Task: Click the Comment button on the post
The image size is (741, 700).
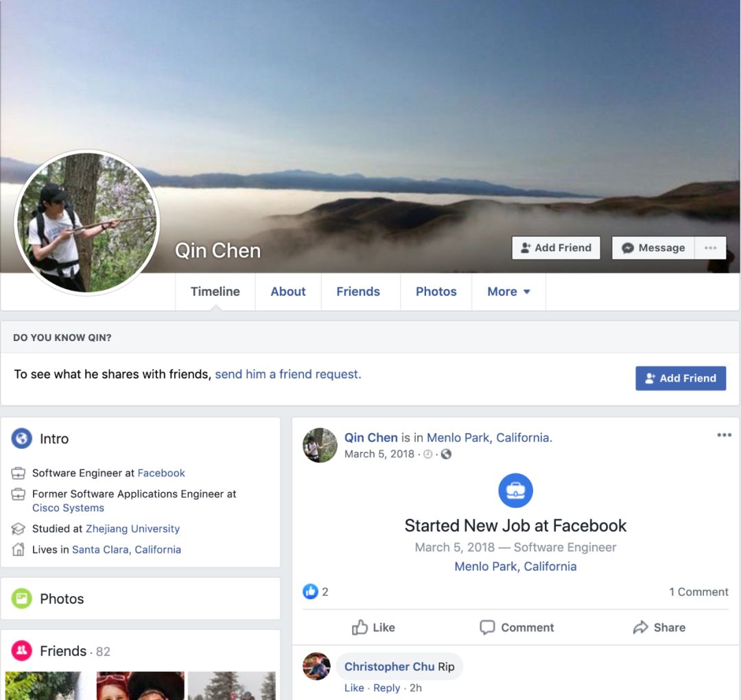Action: click(x=517, y=627)
